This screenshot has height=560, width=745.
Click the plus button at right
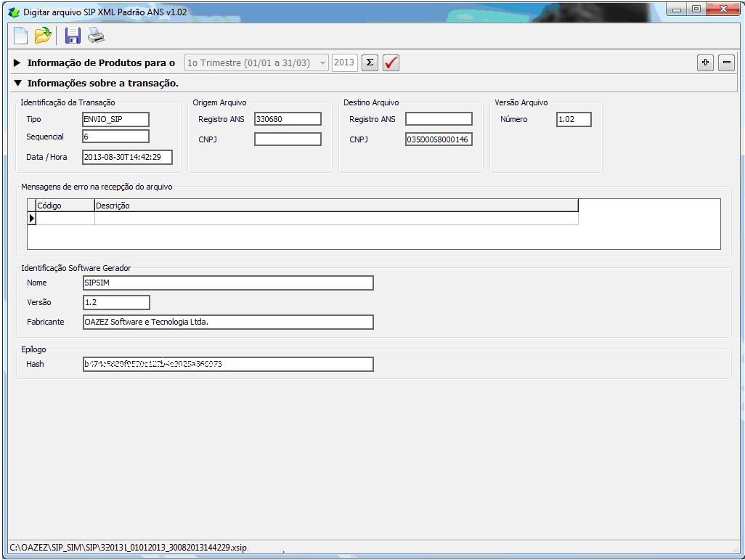click(706, 62)
